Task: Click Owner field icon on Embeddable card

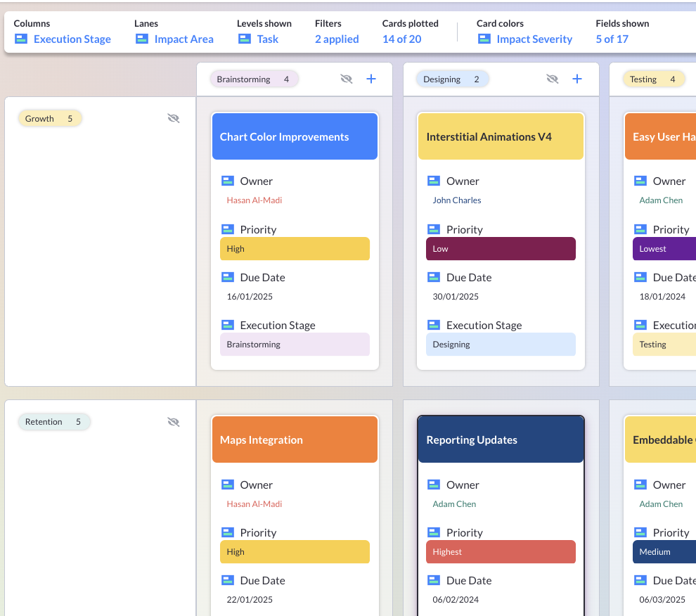Action: point(640,485)
